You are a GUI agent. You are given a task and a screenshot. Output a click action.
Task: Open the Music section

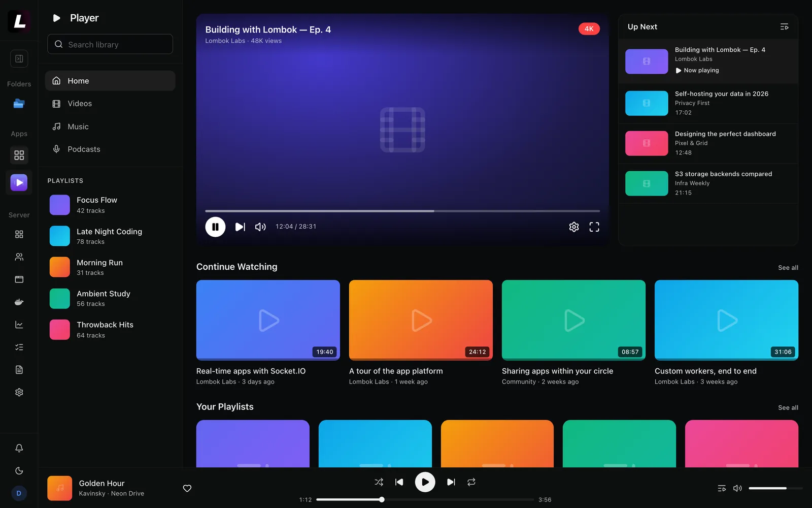tap(110, 126)
